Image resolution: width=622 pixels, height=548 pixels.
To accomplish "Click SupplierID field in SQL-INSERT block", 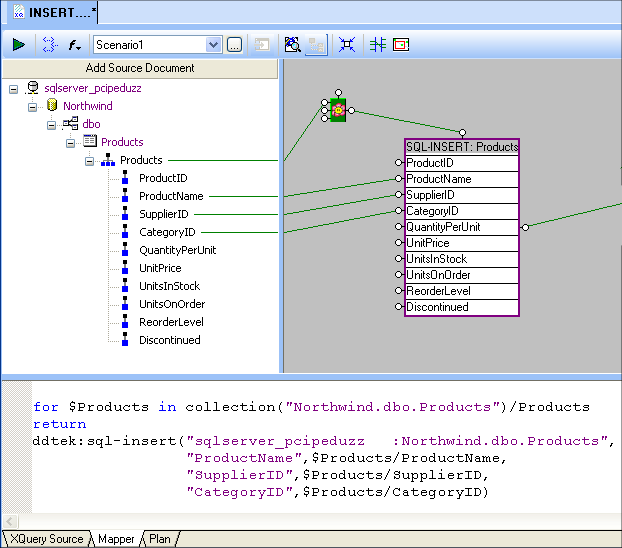I will click(462, 195).
